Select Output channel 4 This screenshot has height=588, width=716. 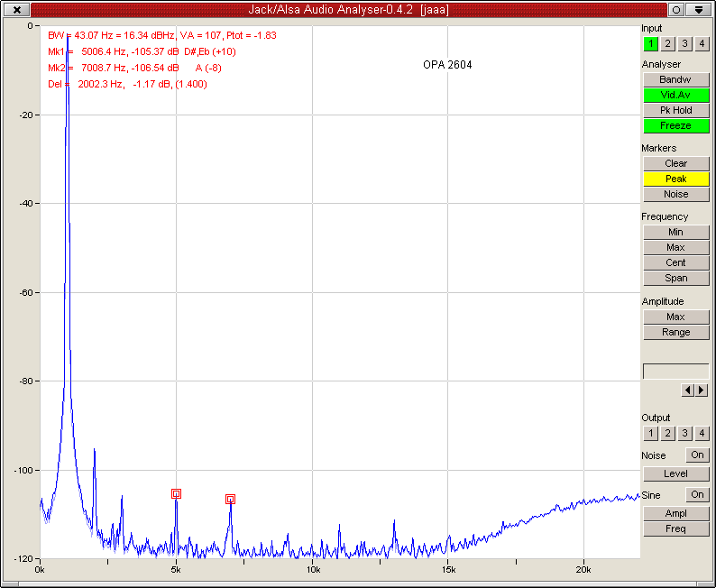702,433
